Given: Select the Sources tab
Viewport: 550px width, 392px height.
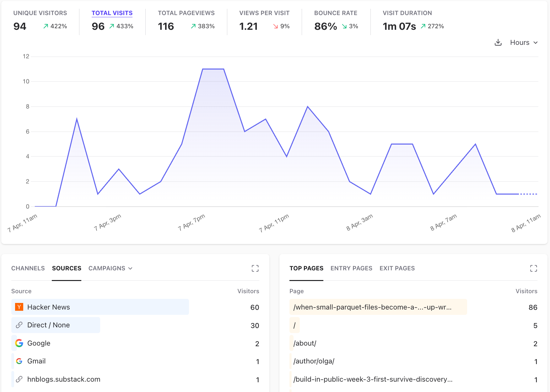Looking at the screenshot, I should click(x=67, y=268).
